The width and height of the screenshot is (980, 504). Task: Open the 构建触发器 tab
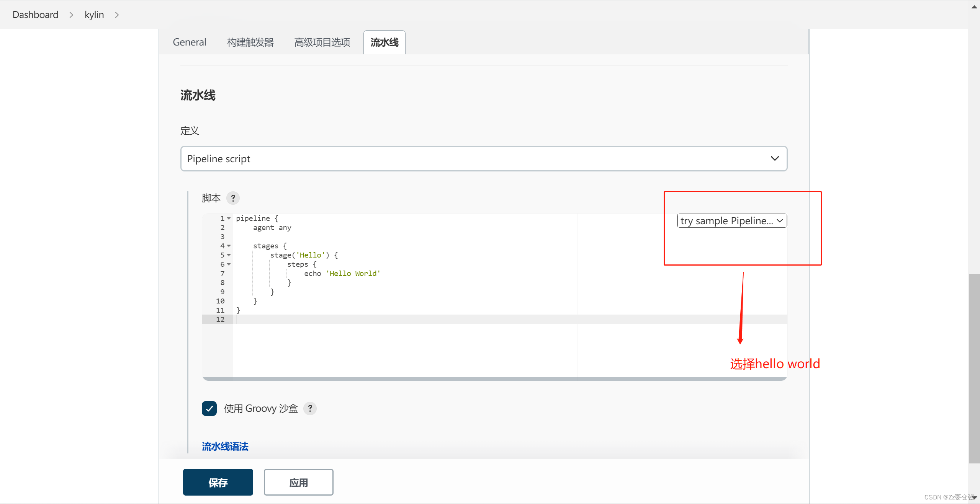(250, 42)
